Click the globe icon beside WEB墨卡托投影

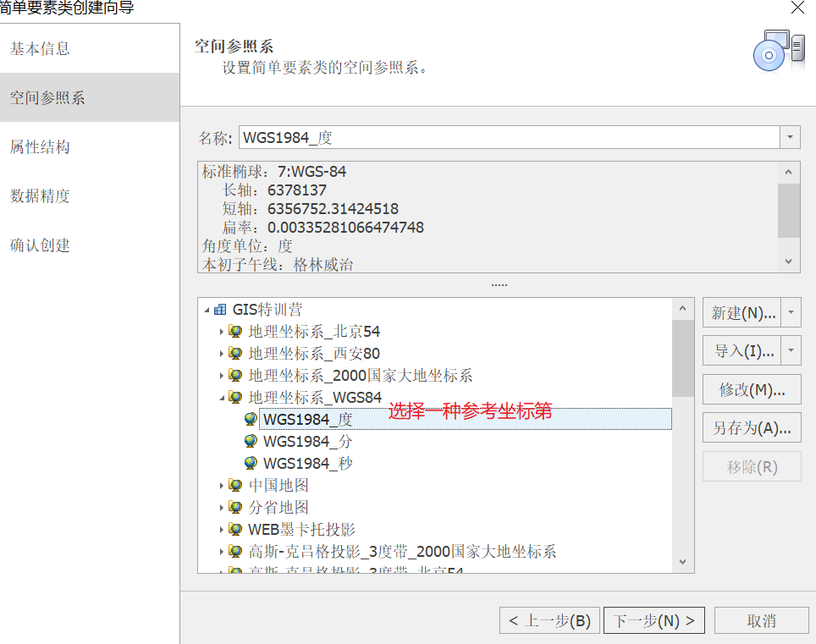tap(236, 530)
